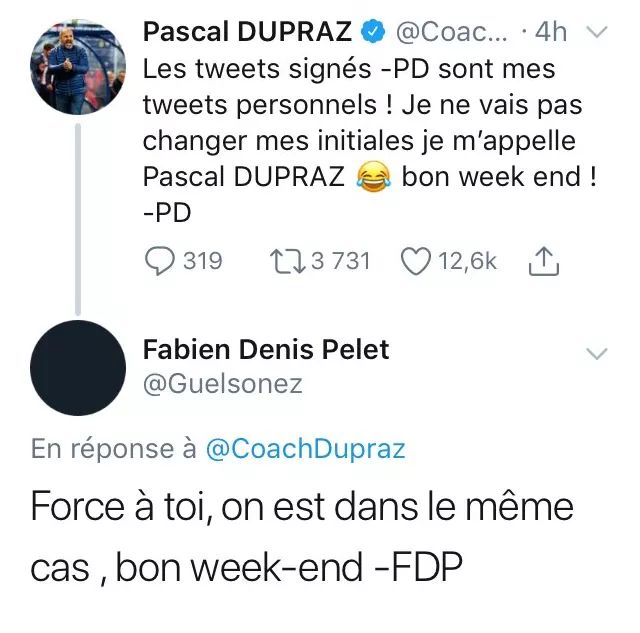Click the reply speech bubble icon
The image size is (640, 633).
(x=160, y=261)
